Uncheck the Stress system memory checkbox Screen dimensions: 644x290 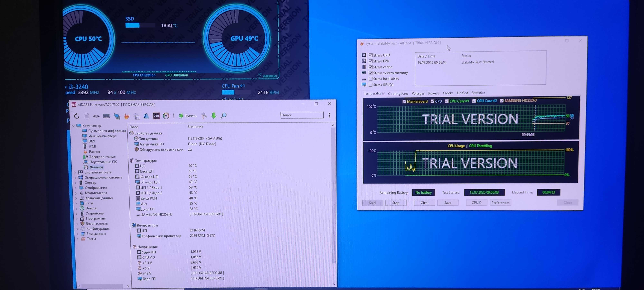(x=370, y=73)
